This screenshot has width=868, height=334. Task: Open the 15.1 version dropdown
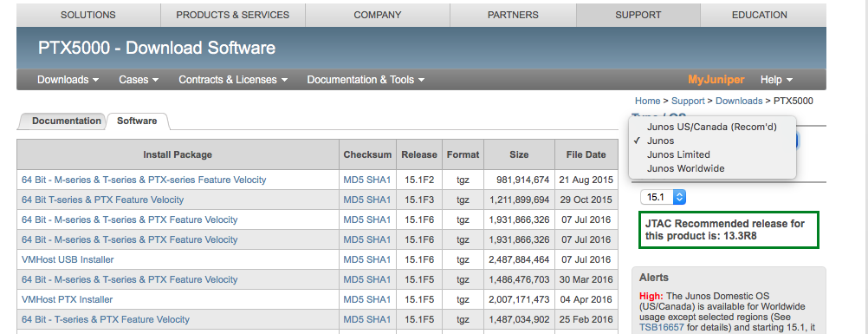pyautogui.click(x=664, y=197)
